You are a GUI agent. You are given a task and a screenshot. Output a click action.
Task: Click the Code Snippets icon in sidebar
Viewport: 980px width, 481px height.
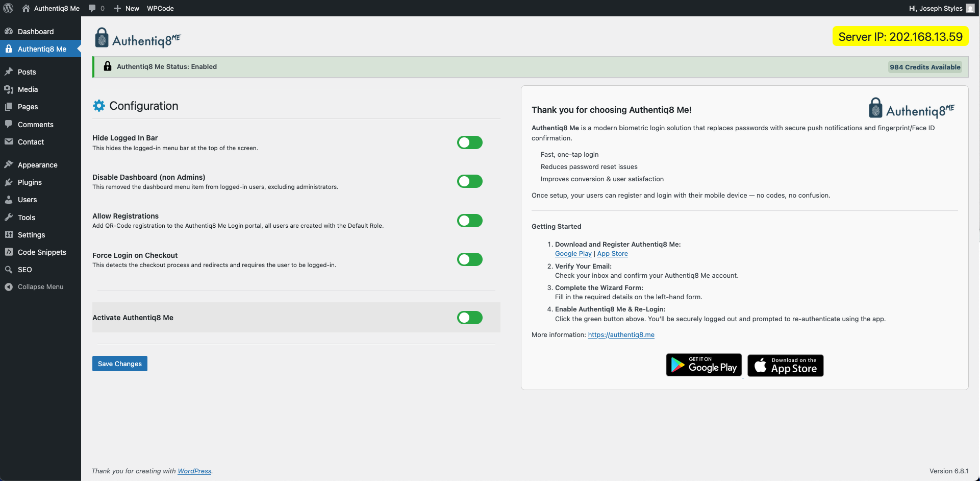point(9,252)
